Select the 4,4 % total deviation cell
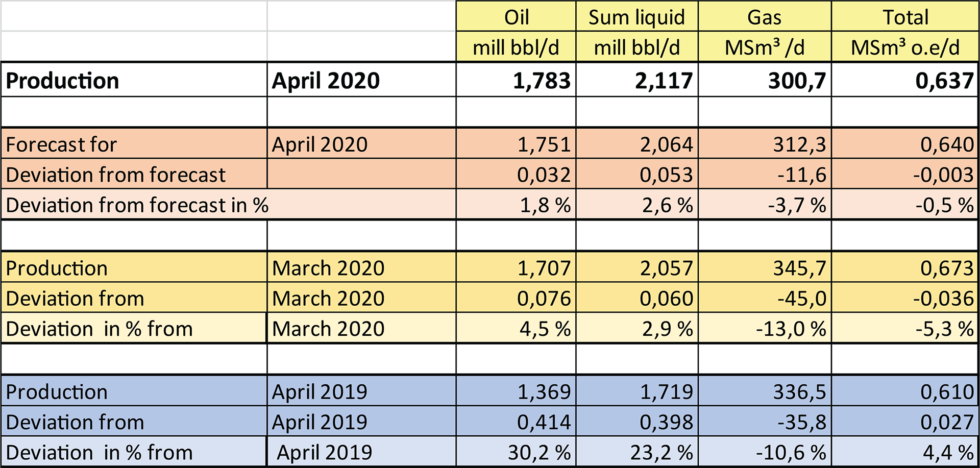This screenshot has height=468, width=980. (948, 452)
